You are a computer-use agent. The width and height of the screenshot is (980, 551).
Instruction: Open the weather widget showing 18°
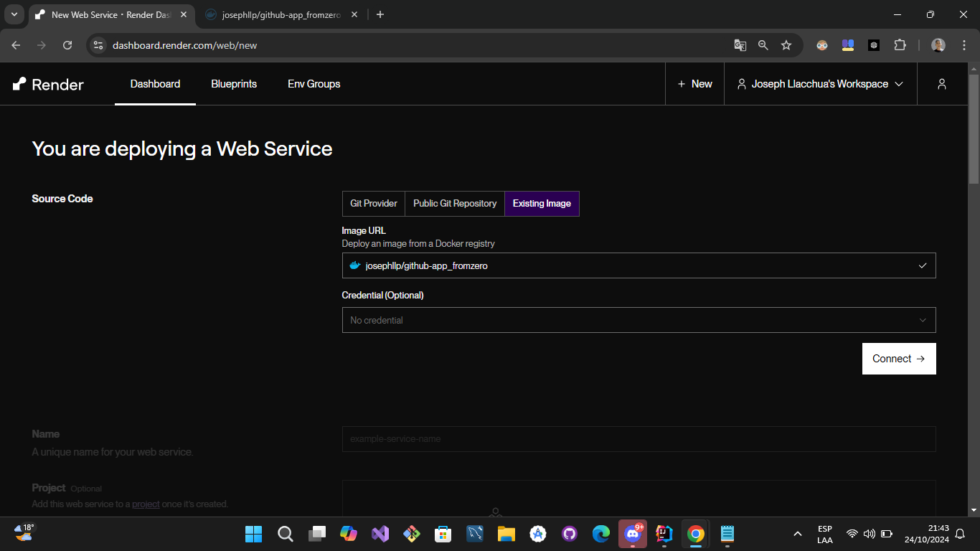tap(24, 532)
